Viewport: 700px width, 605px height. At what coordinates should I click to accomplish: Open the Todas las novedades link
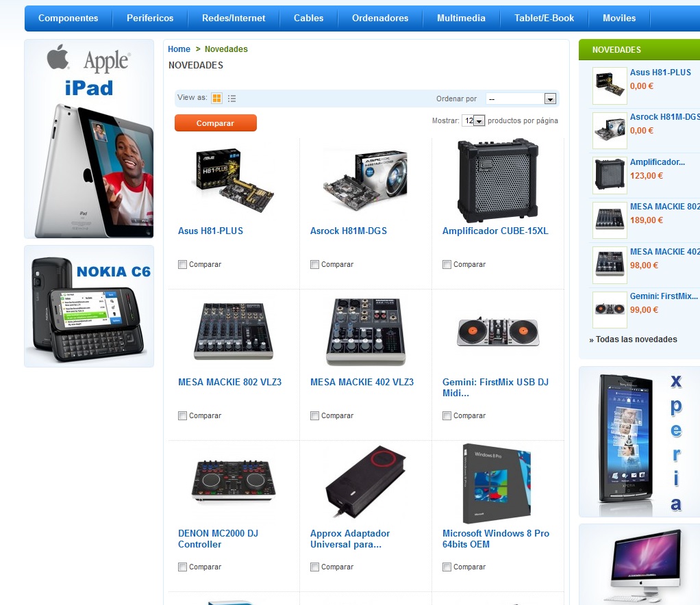pyautogui.click(x=633, y=339)
